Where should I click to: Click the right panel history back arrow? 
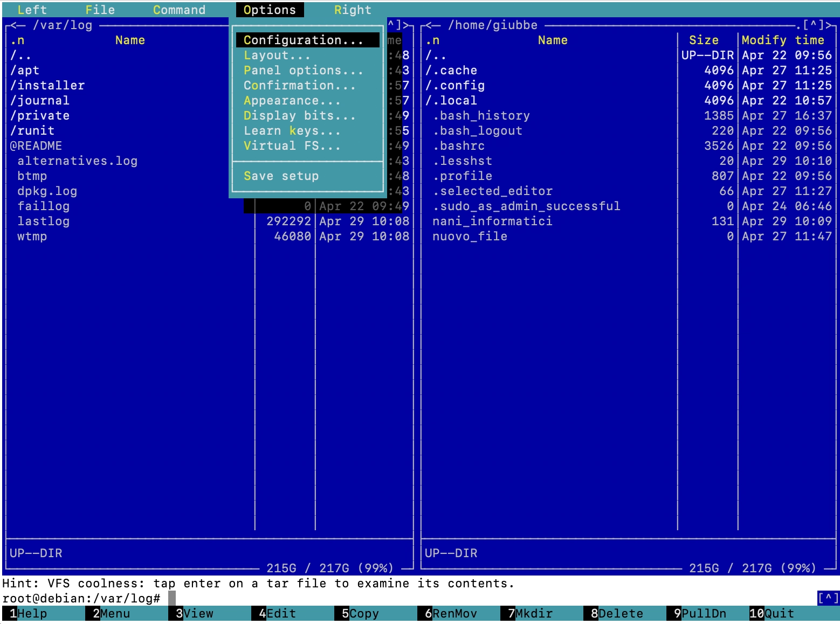click(432, 25)
